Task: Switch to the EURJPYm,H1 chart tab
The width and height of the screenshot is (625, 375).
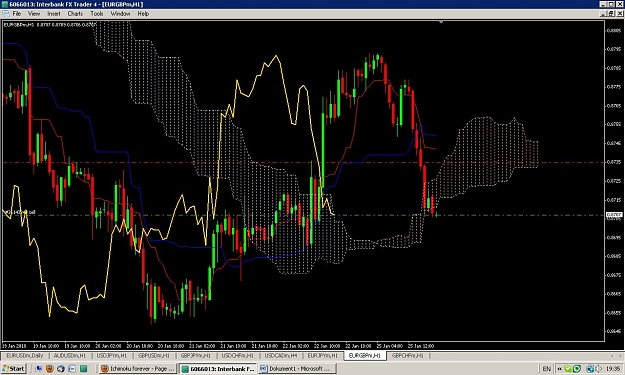Action: pos(322,355)
